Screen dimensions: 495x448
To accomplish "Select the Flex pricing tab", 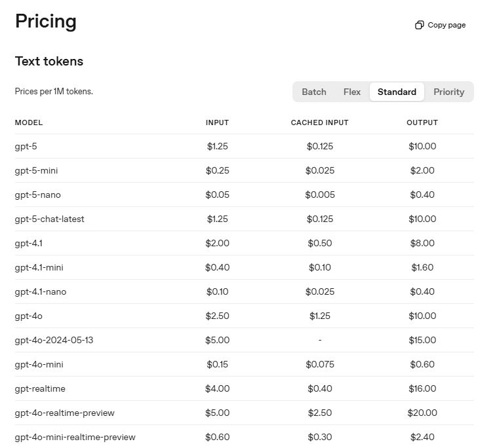I will click(352, 92).
